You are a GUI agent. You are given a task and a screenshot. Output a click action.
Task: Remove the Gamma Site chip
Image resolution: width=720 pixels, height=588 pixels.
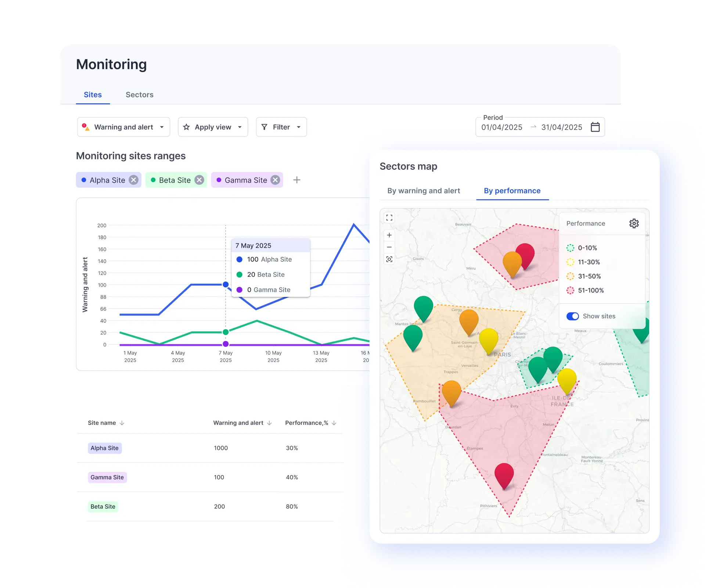point(274,180)
